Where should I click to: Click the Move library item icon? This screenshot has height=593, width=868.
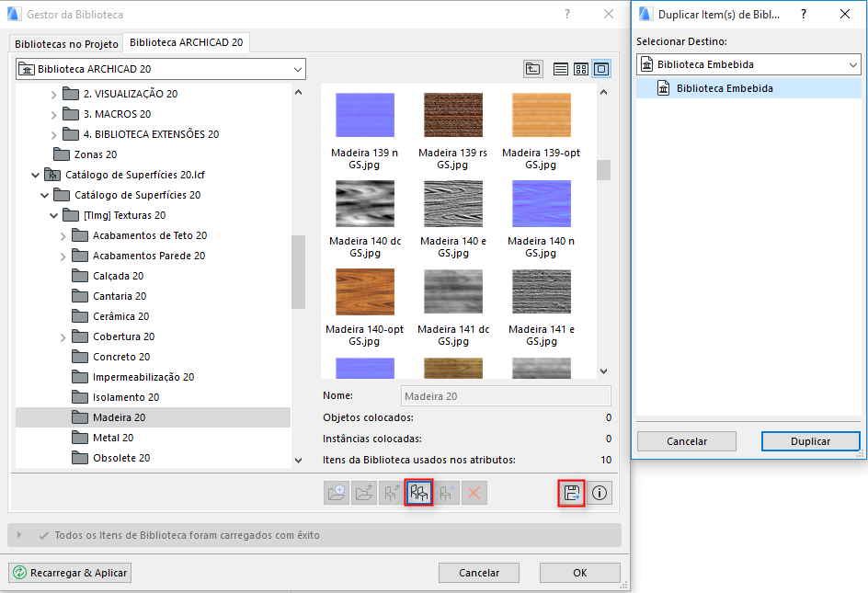coord(447,493)
